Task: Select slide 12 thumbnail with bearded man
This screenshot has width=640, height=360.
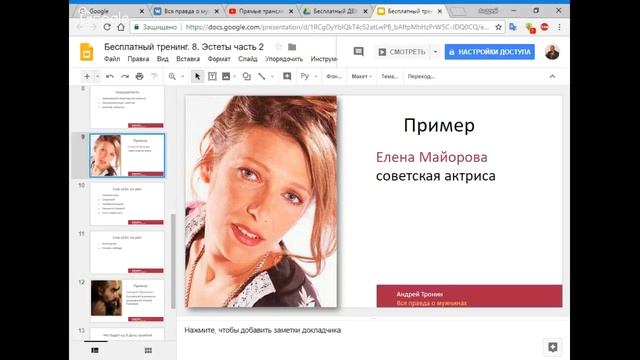Action: pyautogui.click(x=127, y=301)
